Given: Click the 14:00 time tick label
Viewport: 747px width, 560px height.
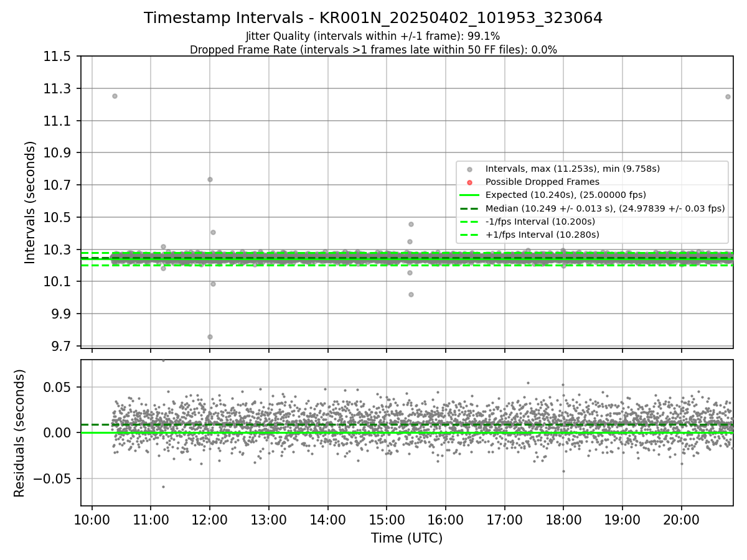Looking at the screenshot, I should click(328, 520).
